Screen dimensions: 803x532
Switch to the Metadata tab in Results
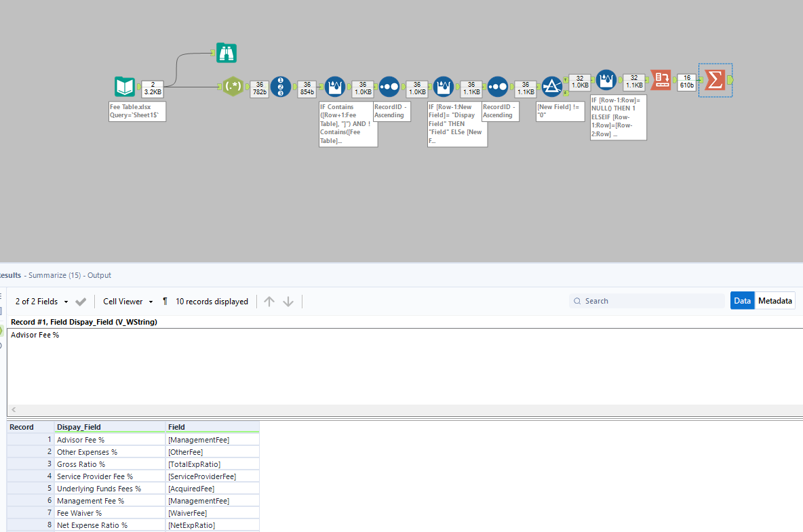coord(775,300)
